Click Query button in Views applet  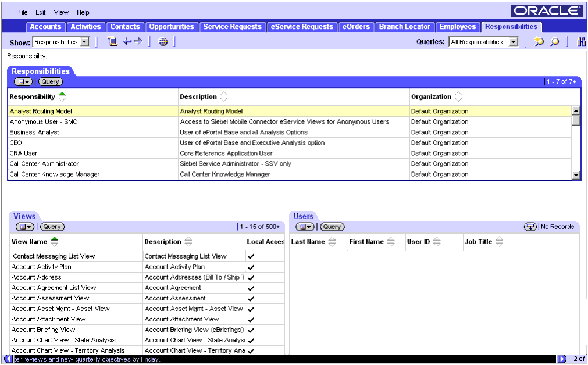click(x=52, y=227)
